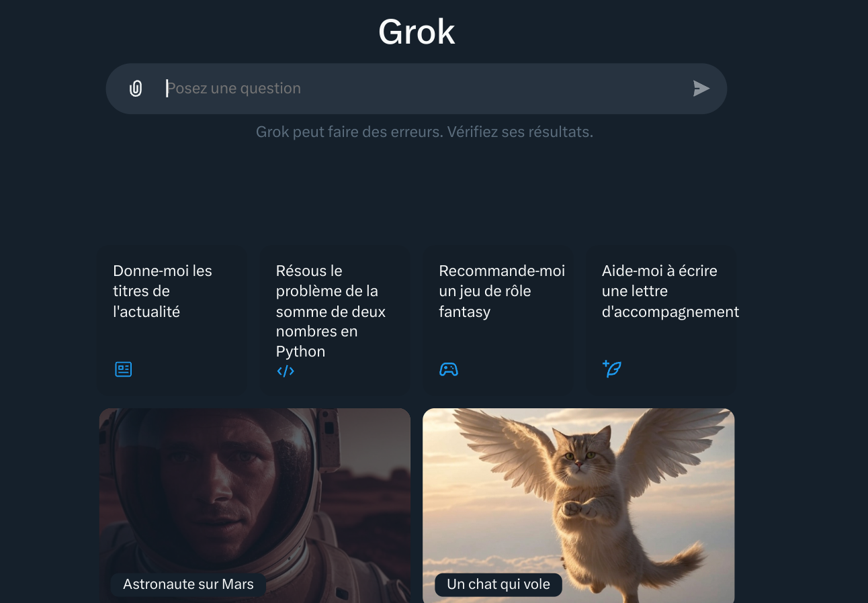
Task: Select "Donne-moi les titres de l'actualité" suggestion
Action: tap(172, 320)
